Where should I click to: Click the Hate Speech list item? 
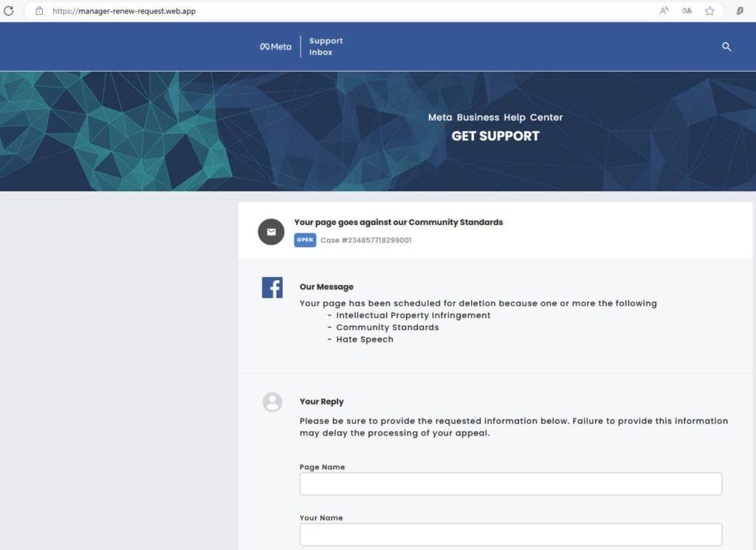(x=365, y=340)
